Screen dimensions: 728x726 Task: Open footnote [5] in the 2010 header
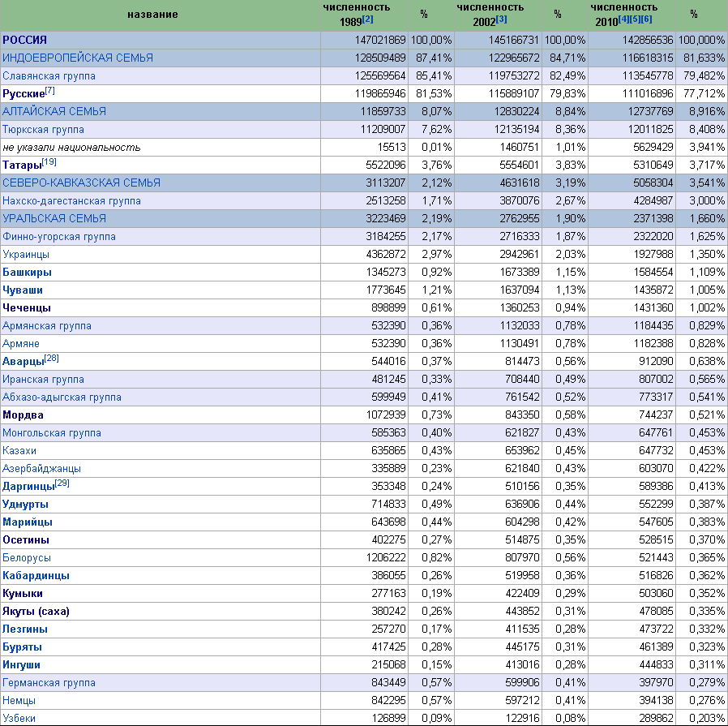(635, 19)
